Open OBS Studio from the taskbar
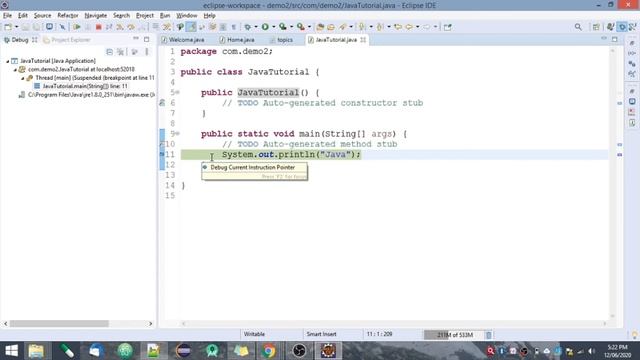The image size is (640, 360). (299, 351)
